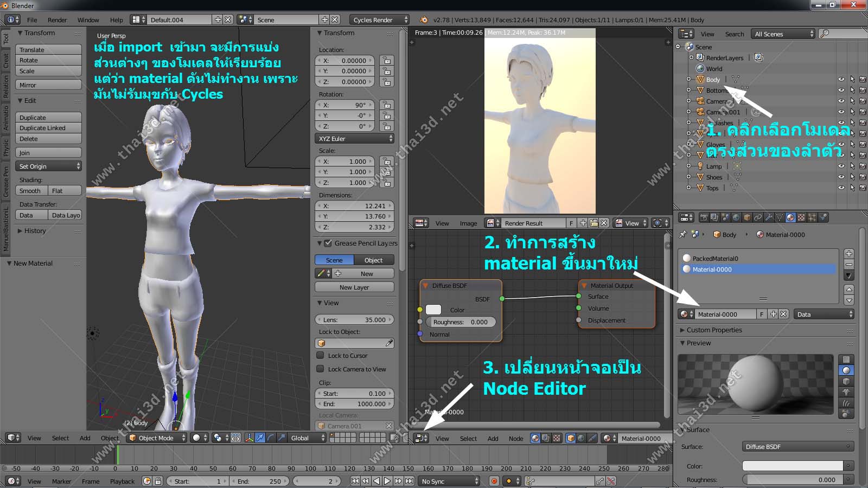Toggle visibility of Shoes object in outliner
This screenshot has width=868, height=488.
pyautogui.click(x=841, y=177)
